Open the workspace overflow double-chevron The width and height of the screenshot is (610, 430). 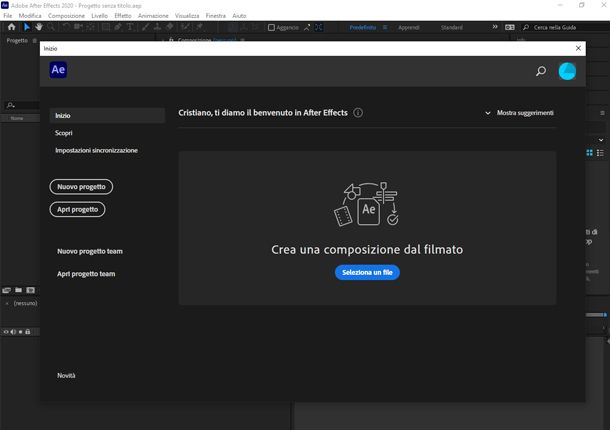tap(495, 27)
